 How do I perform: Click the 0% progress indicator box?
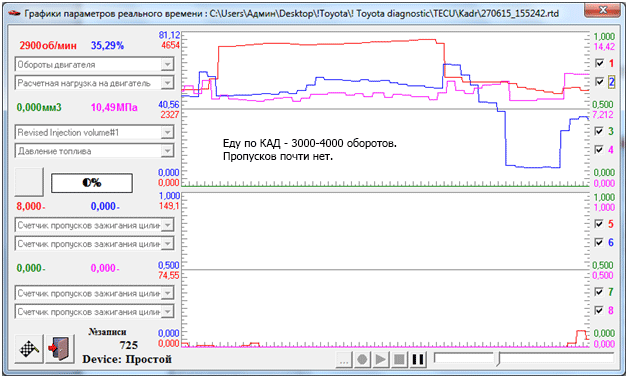click(x=92, y=183)
